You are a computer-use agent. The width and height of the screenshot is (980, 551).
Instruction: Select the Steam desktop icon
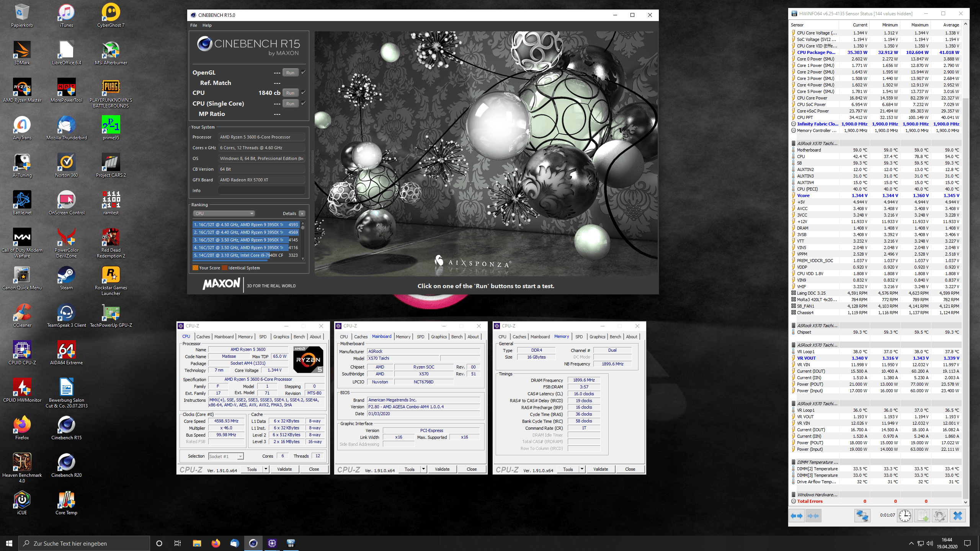[x=67, y=278]
